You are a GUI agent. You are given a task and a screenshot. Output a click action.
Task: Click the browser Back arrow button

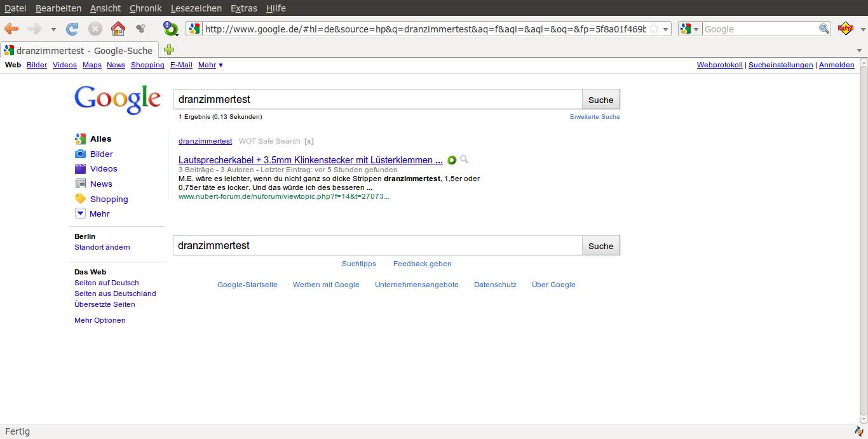[x=11, y=29]
